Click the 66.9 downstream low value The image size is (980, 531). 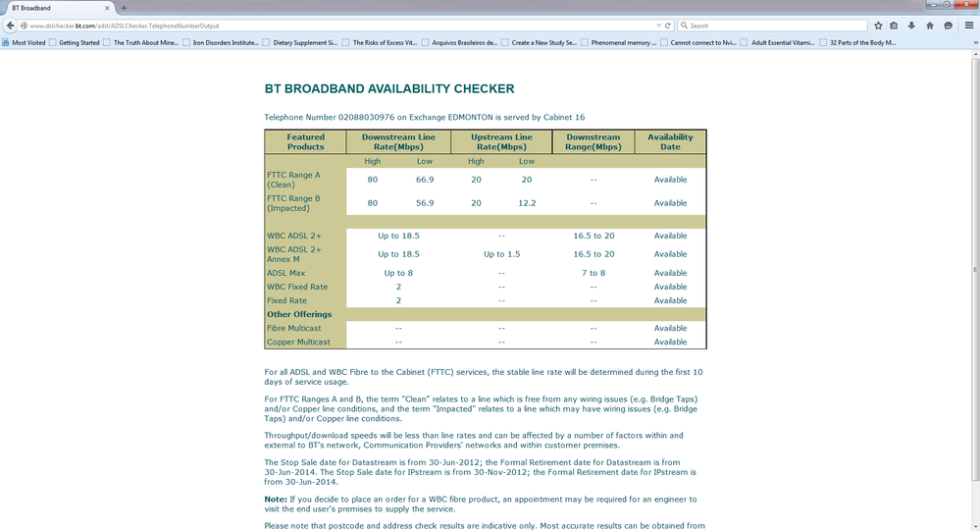(425, 180)
